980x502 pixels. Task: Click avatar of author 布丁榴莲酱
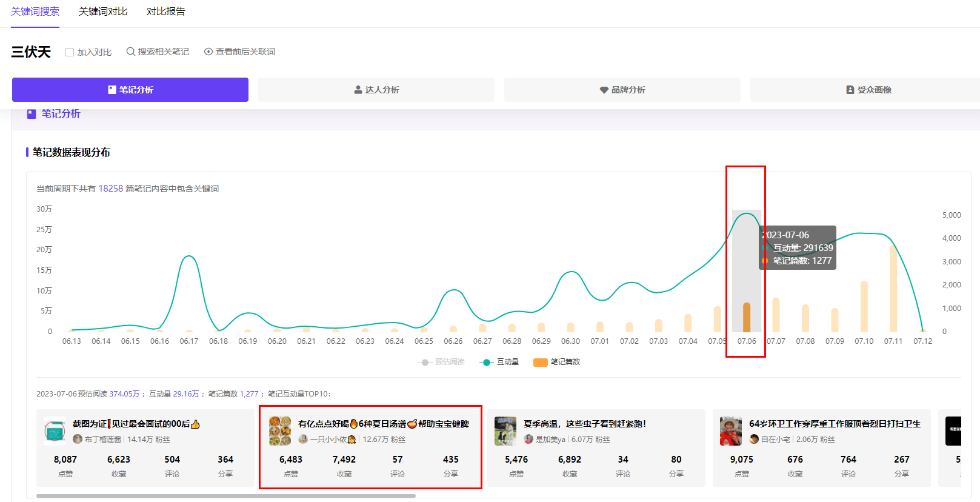(78, 439)
